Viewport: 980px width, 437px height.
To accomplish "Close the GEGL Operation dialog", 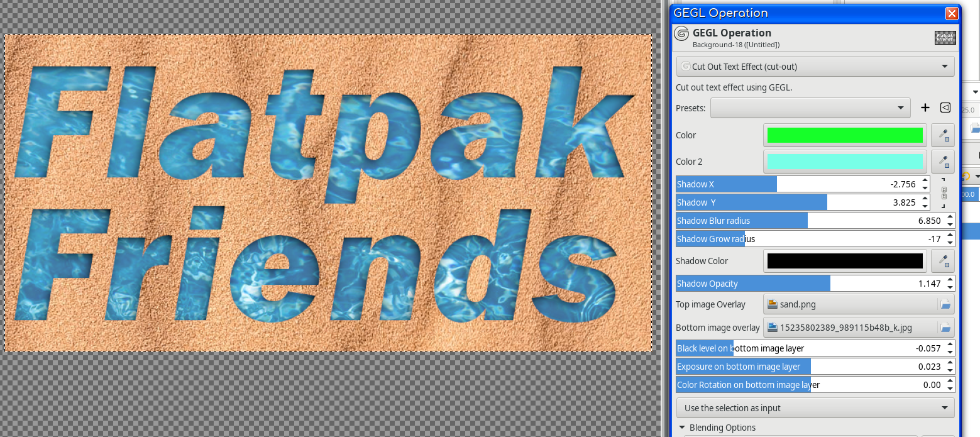I will 952,13.
